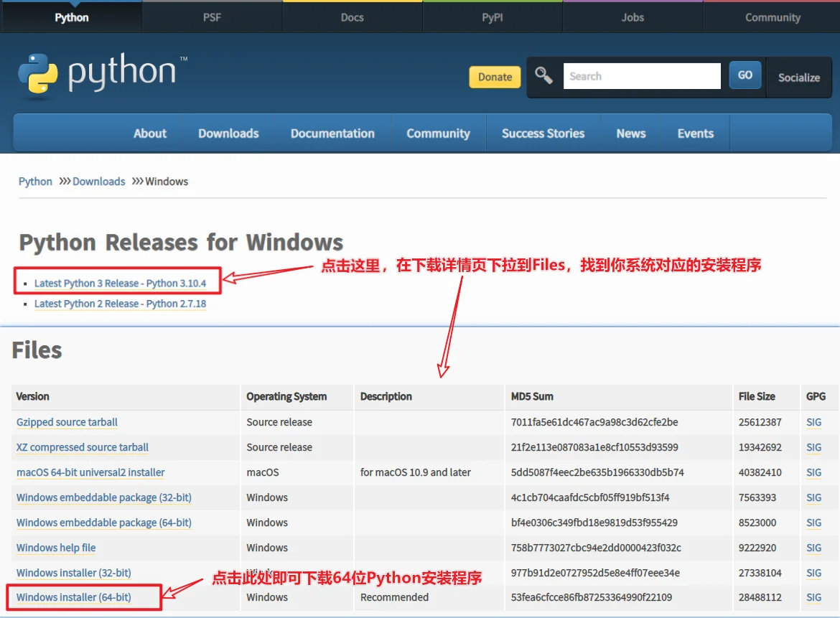Switch to the PyPI top tab
This screenshot has width=840, height=618.
point(493,18)
